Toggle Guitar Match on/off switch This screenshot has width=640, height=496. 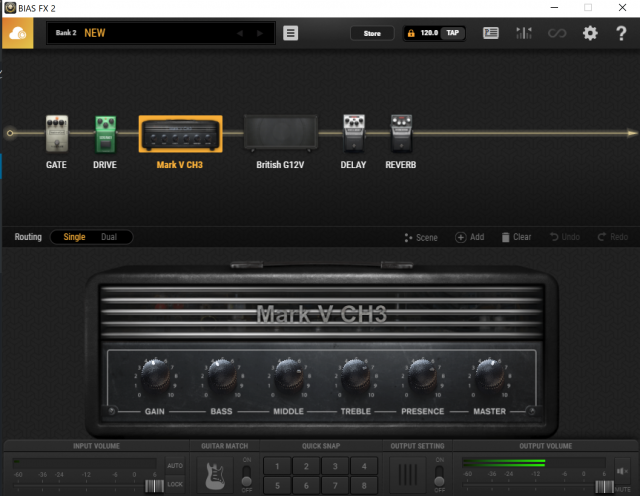pos(247,476)
